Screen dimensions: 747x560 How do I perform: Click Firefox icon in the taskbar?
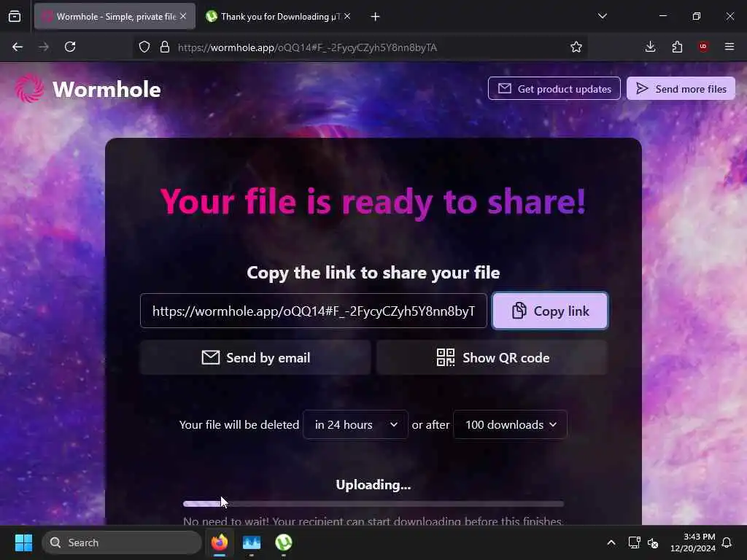click(220, 542)
